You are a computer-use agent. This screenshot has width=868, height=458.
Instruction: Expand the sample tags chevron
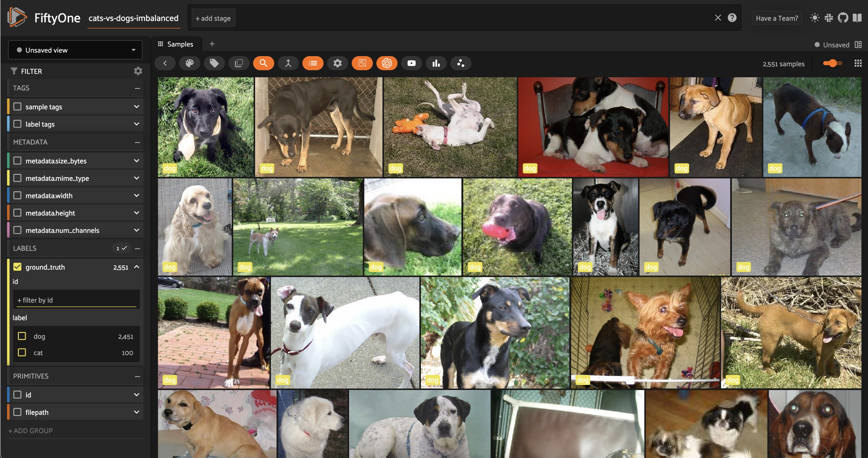pyautogui.click(x=136, y=106)
